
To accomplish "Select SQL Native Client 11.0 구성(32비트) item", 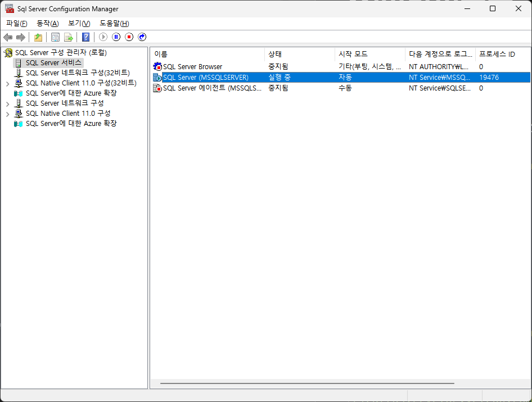I will (81, 83).
